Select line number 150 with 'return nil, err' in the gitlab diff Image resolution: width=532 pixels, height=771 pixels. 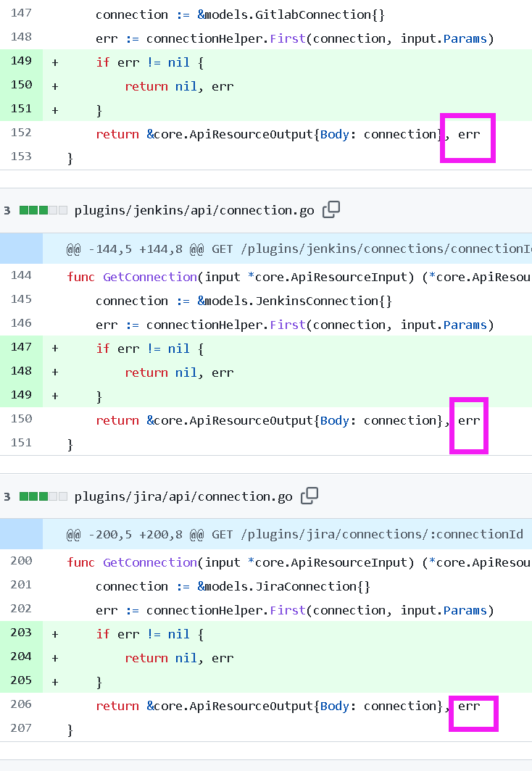click(x=21, y=85)
